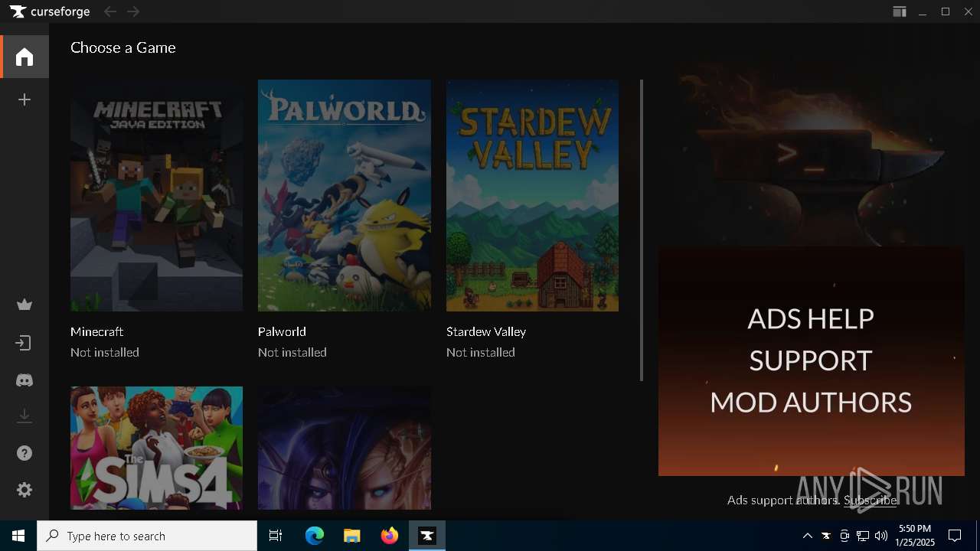Screen dimensions: 980x551
Task: Click the Stardew Valley title text
Action: (x=486, y=331)
